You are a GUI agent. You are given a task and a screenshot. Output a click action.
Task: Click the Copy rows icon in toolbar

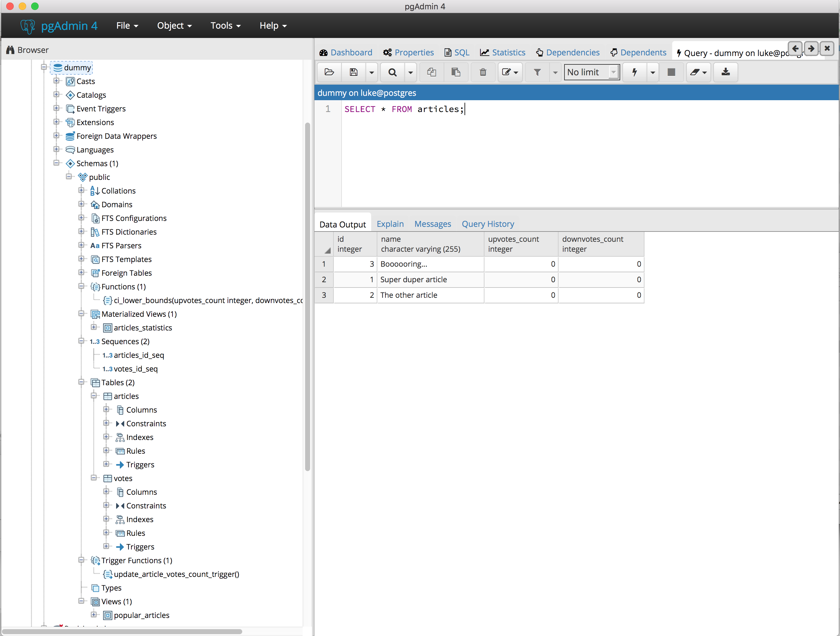point(431,72)
